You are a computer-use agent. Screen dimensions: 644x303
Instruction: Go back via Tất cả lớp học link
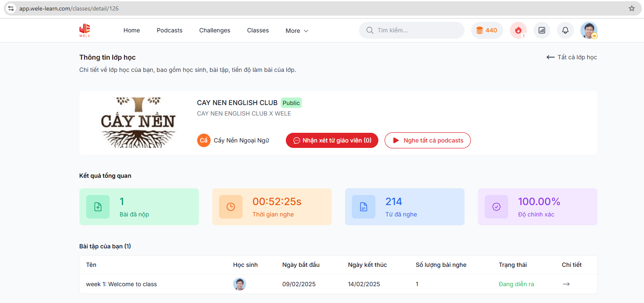572,57
